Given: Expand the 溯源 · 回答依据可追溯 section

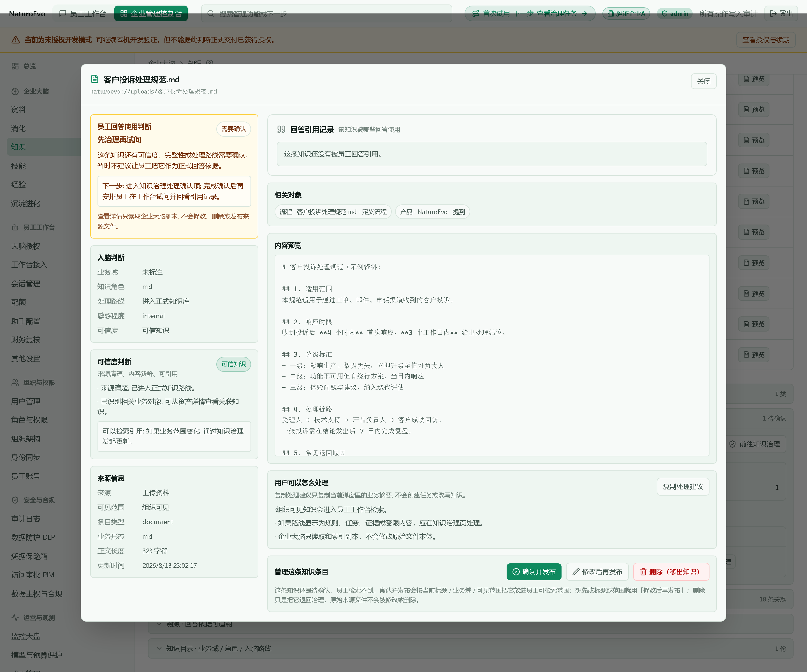Looking at the screenshot, I should (470, 624).
